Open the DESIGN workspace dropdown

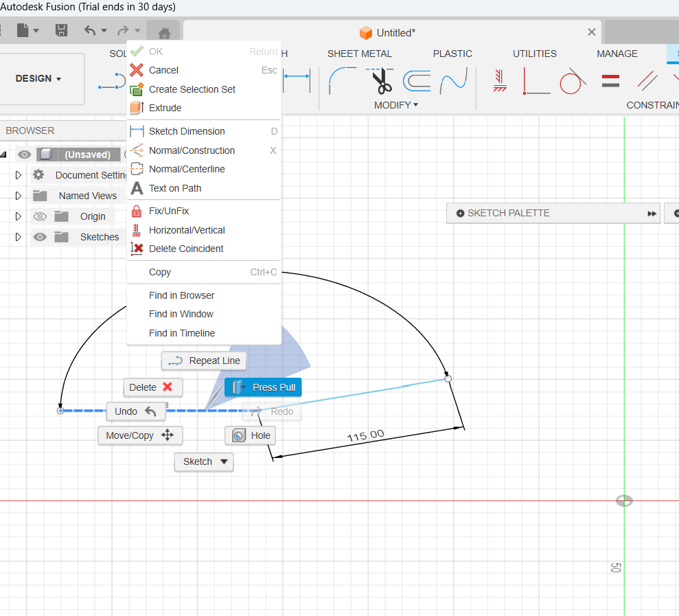click(38, 79)
